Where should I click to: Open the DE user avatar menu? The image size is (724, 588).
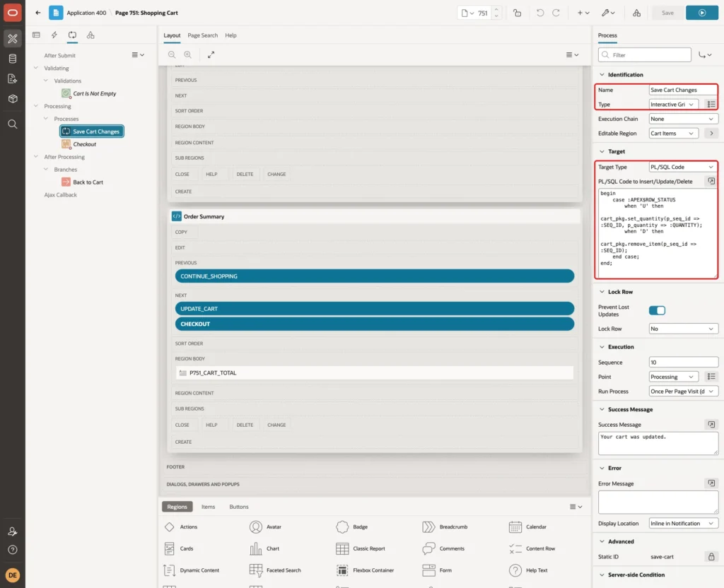(13, 575)
